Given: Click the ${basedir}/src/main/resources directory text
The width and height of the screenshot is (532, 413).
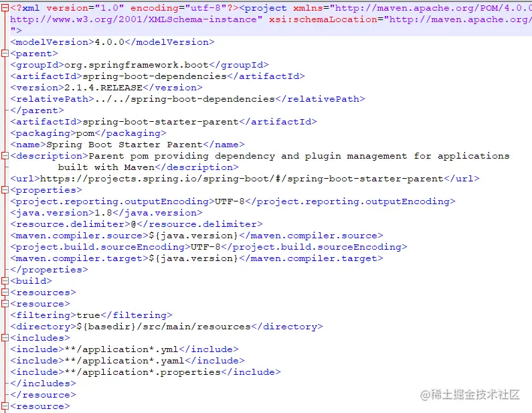Looking at the screenshot, I should [163, 327].
